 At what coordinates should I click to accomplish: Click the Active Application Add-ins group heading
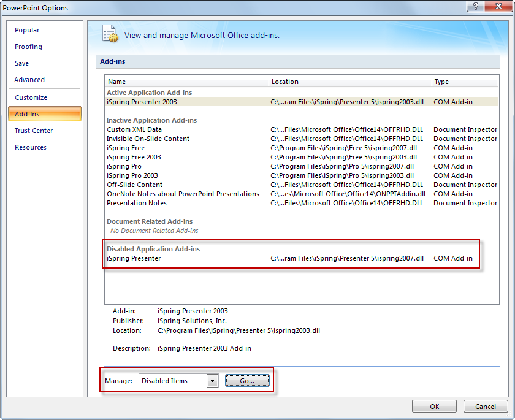pos(149,93)
